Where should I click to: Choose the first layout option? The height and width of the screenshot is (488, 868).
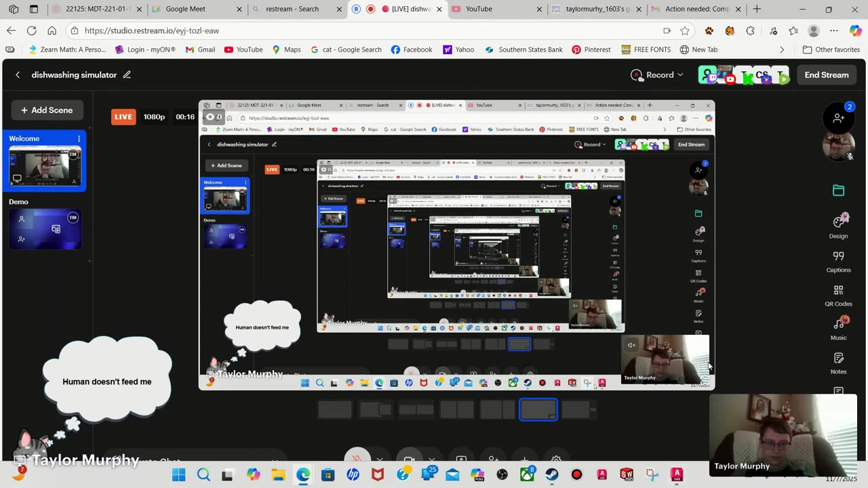point(335,409)
